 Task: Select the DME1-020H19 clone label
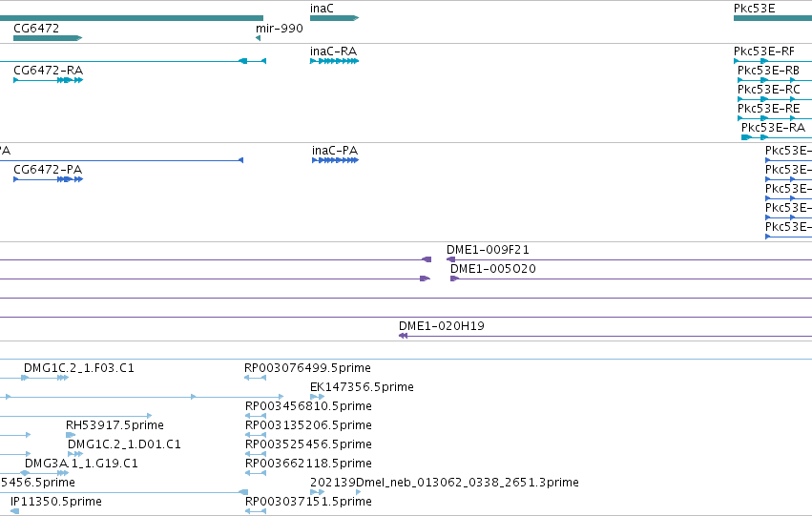tap(442, 326)
